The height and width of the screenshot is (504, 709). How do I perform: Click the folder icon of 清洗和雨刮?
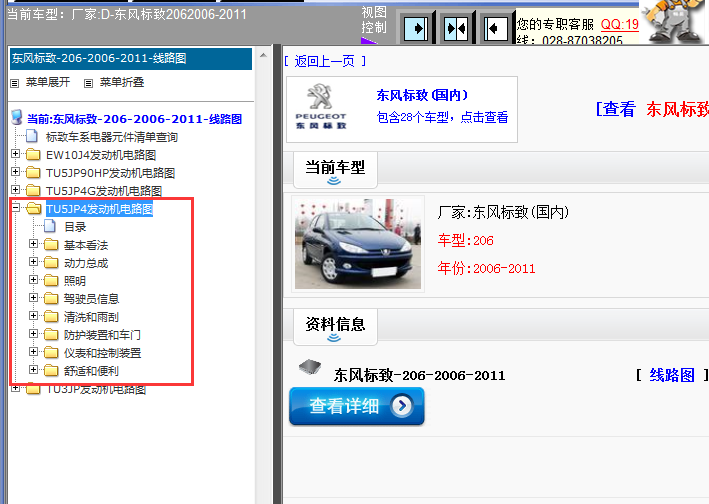pyautogui.click(x=51, y=316)
